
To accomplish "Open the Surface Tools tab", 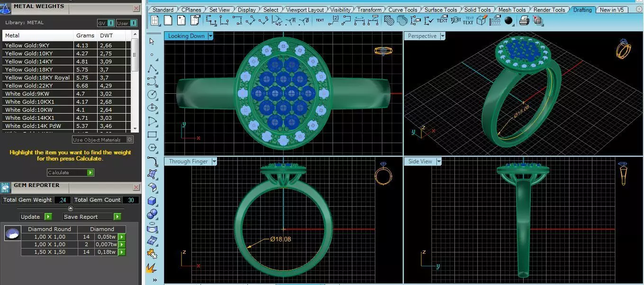I will click(x=441, y=9).
